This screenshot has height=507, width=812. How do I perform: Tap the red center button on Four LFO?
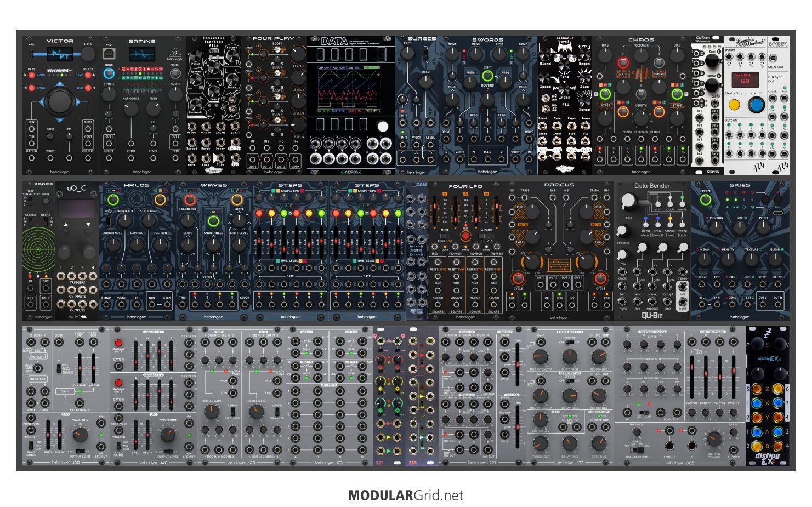click(x=465, y=236)
